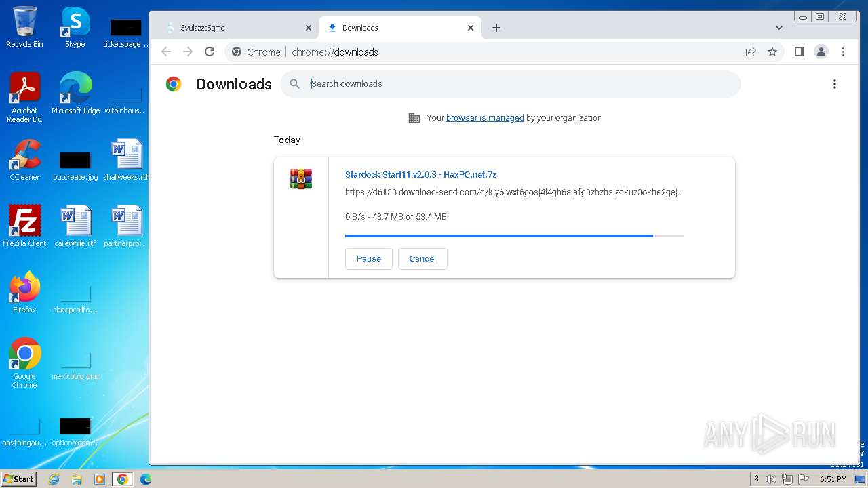Image resolution: width=868 pixels, height=488 pixels.
Task: Click the download progress bar
Action: pos(514,236)
